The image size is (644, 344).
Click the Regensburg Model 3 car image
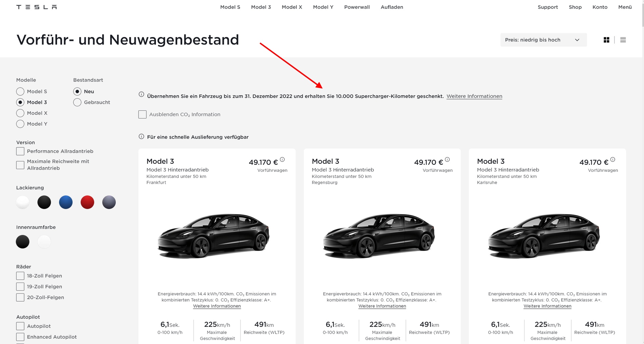point(379,236)
